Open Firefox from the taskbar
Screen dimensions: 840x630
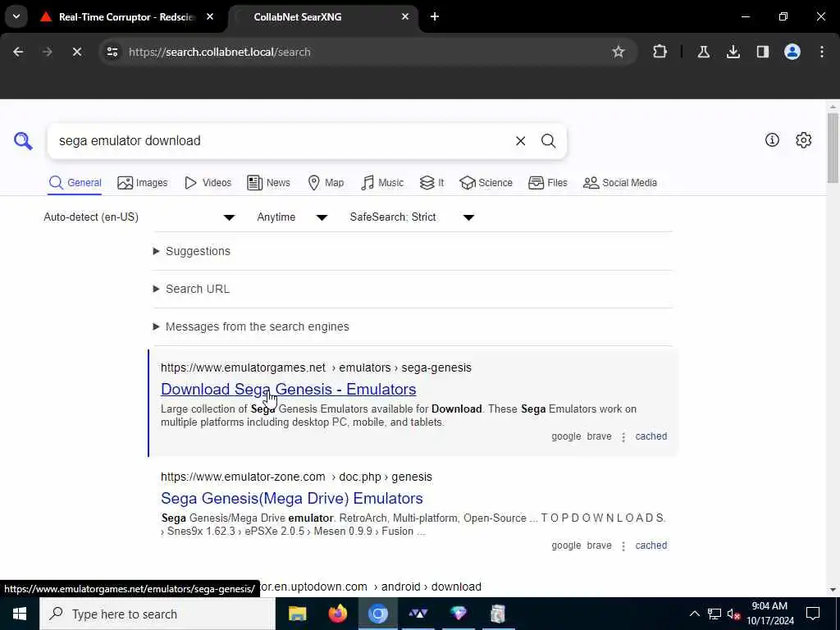pyautogui.click(x=337, y=614)
